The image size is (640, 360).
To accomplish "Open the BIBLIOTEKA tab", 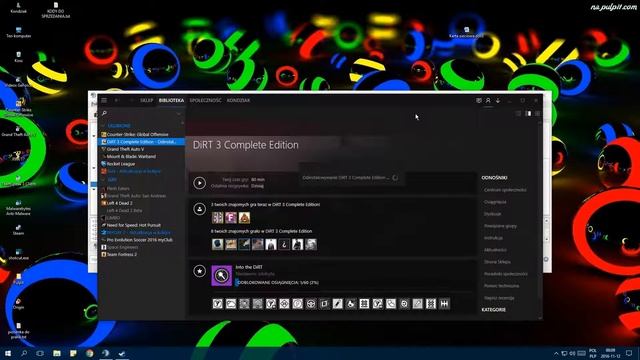I will (x=171, y=100).
